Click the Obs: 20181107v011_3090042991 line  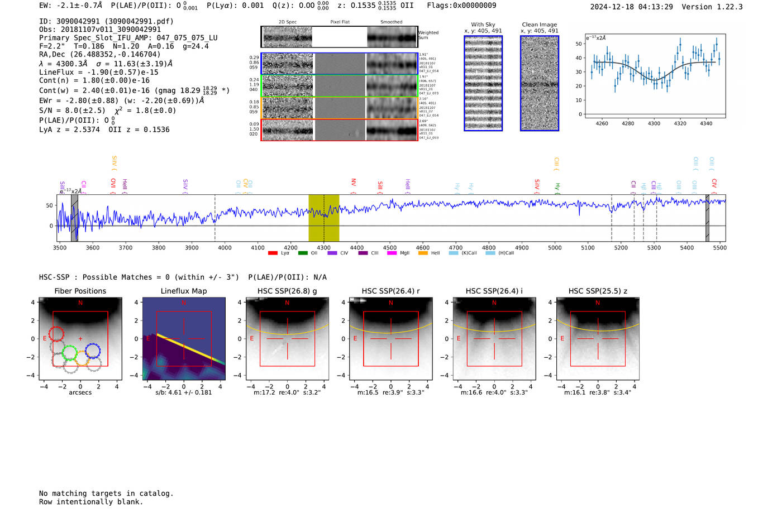(x=100, y=30)
